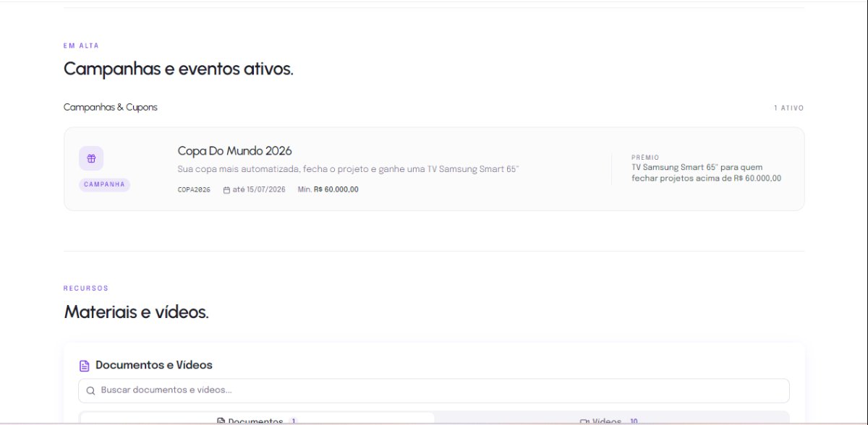Click the Documentos e Vídeos panel title
Screen dimensions: 868x425
(154, 365)
